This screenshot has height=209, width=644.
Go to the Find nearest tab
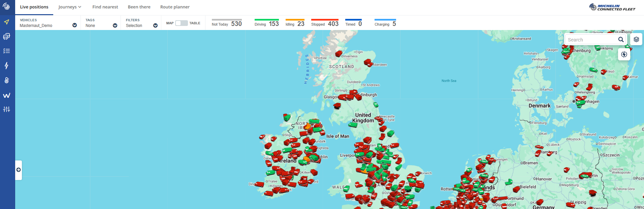tap(105, 7)
